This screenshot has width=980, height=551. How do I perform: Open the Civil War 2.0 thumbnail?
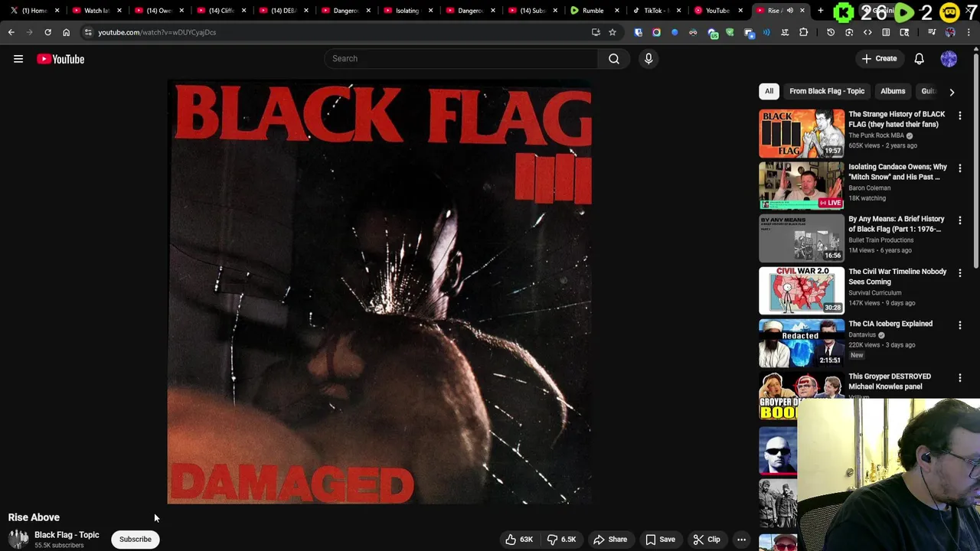(802, 291)
